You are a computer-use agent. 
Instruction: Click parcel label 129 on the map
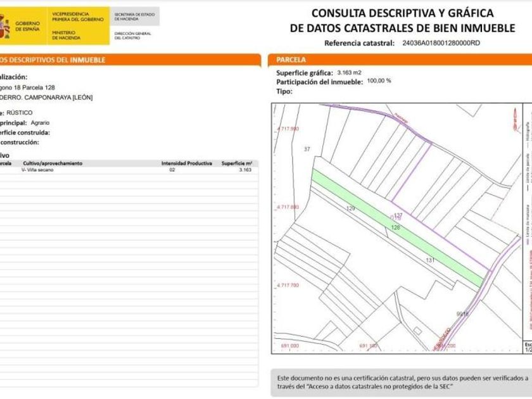click(350, 208)
